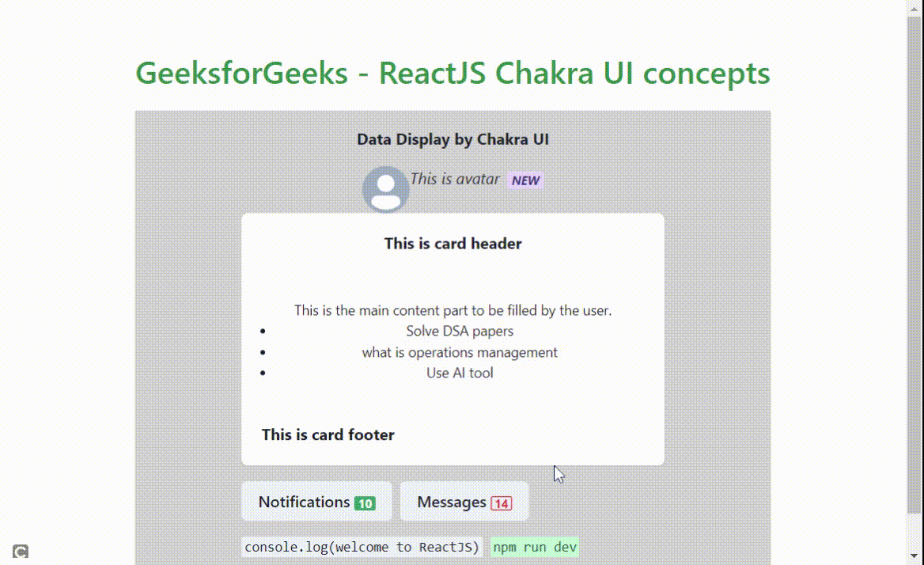
Task: Click the GeeksforGeeks page heading
Action: tap(453, 73)
